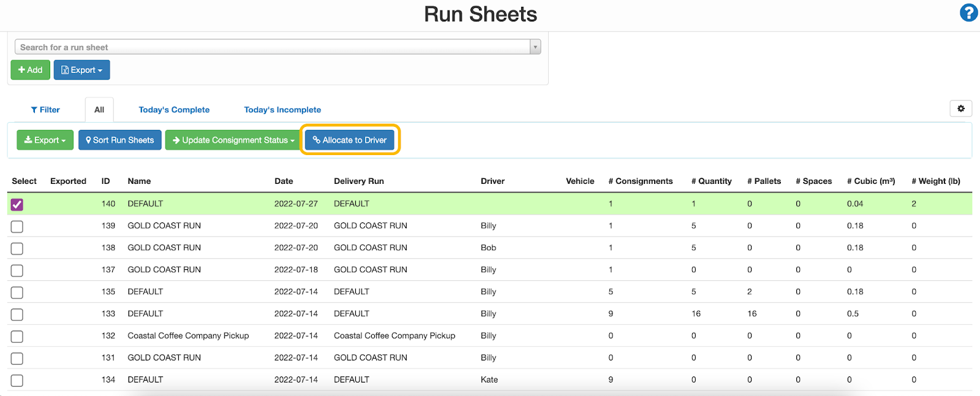
Task: Expand the green Export dropdown in toolbar
Action: pos(45,140)
